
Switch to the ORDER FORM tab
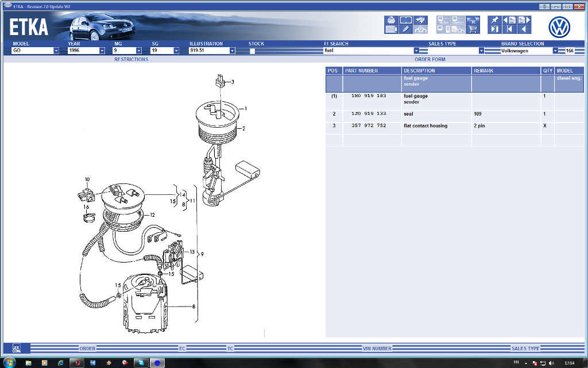click(x=430, y=59)
